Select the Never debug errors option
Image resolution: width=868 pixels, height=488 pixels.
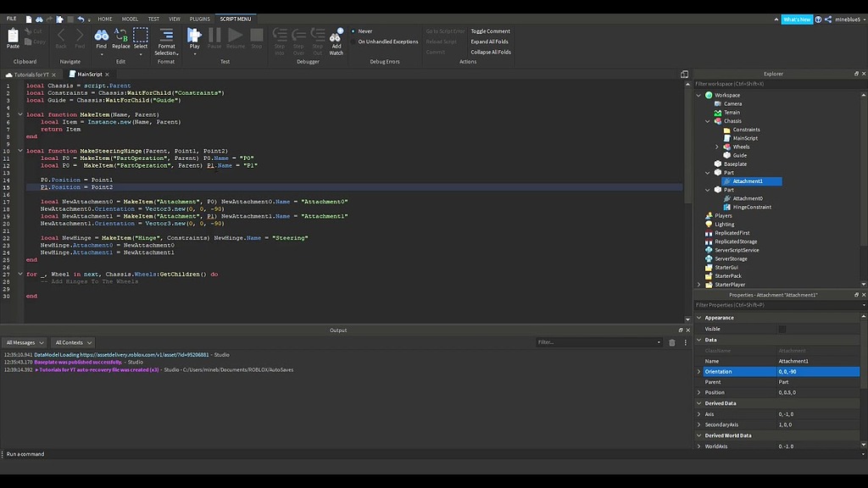point(353,31)
